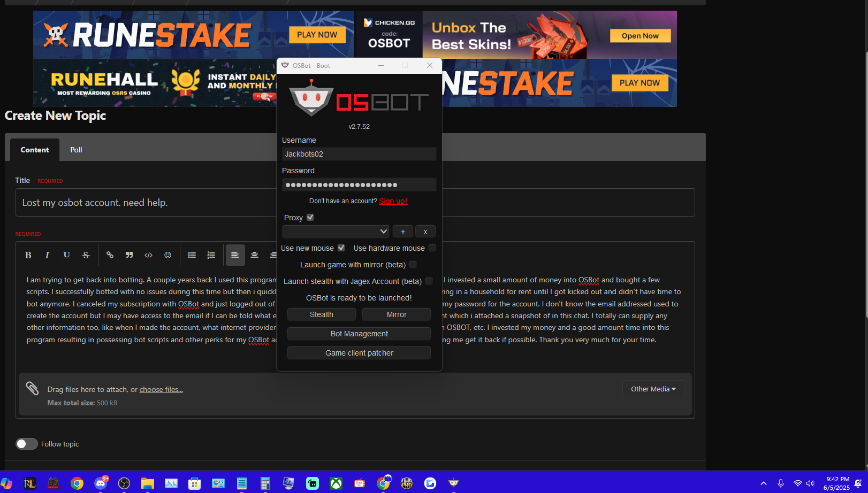Click into the OSBot Password field
Image resolution: width=868 pixels, height=493 pixels.
pos(359,184)
